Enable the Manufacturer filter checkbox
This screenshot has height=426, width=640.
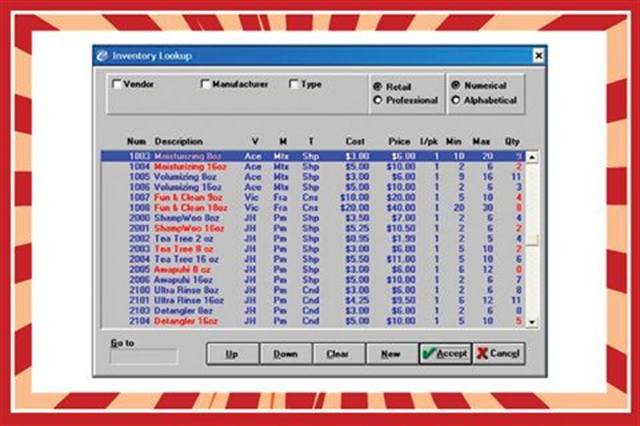click(x=205, y=84)
